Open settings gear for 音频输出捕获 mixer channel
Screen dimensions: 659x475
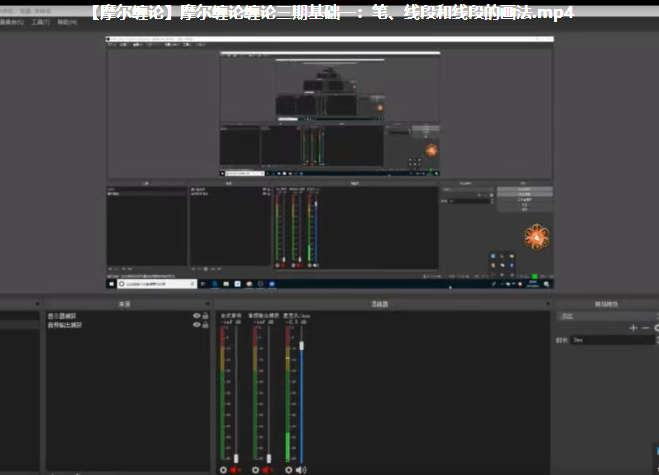tap(255, 470)
